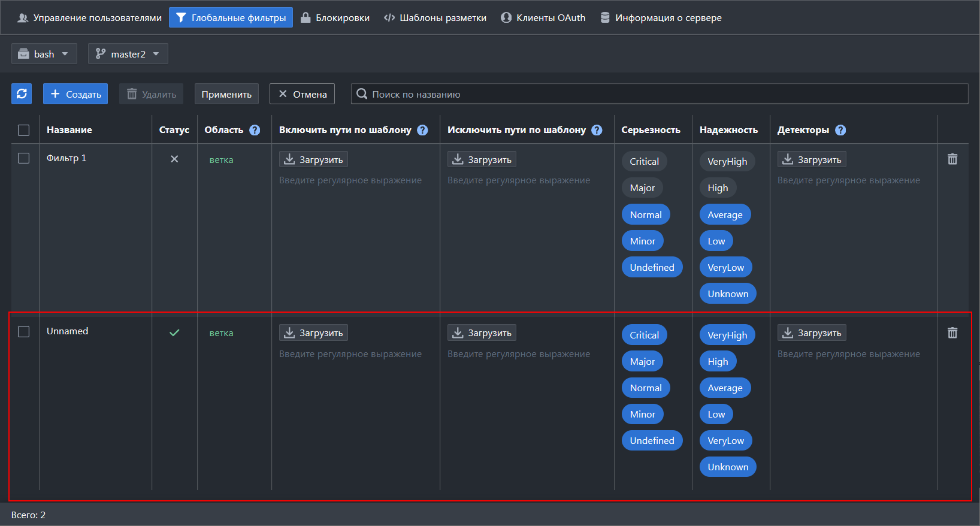The height and width of the screenshot is (526, 980).
Task: Toggle green checkmark status of Unnamed filter
Action: pyautogui.click(x=174, y=333)
